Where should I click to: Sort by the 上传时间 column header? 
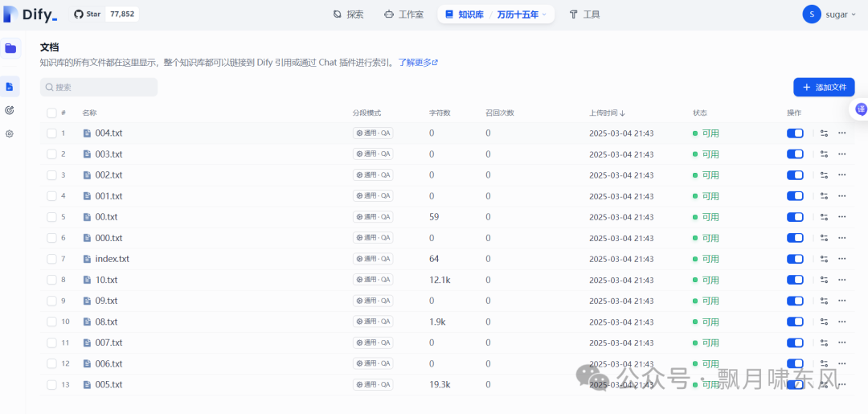(x=608, y=113)
